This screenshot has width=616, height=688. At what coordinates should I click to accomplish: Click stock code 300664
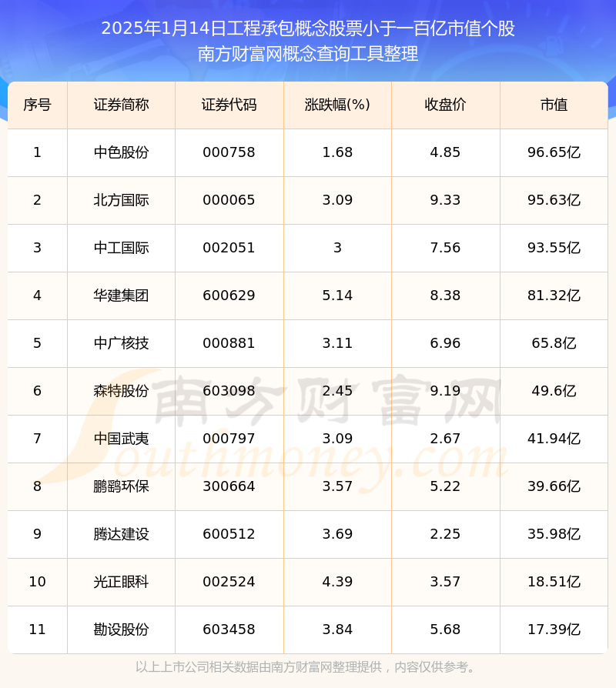click(229, 486)
